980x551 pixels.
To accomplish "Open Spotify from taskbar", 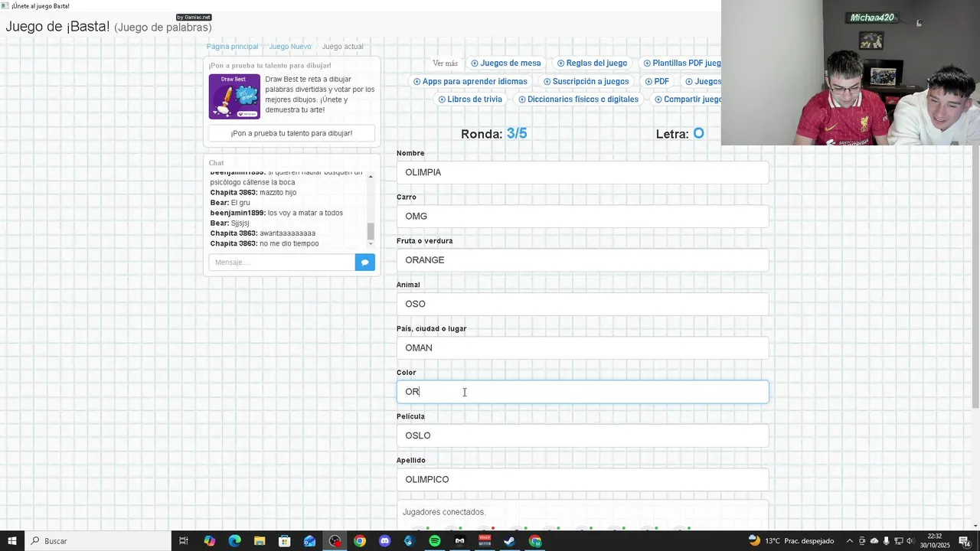I will (x=435, y=541).
